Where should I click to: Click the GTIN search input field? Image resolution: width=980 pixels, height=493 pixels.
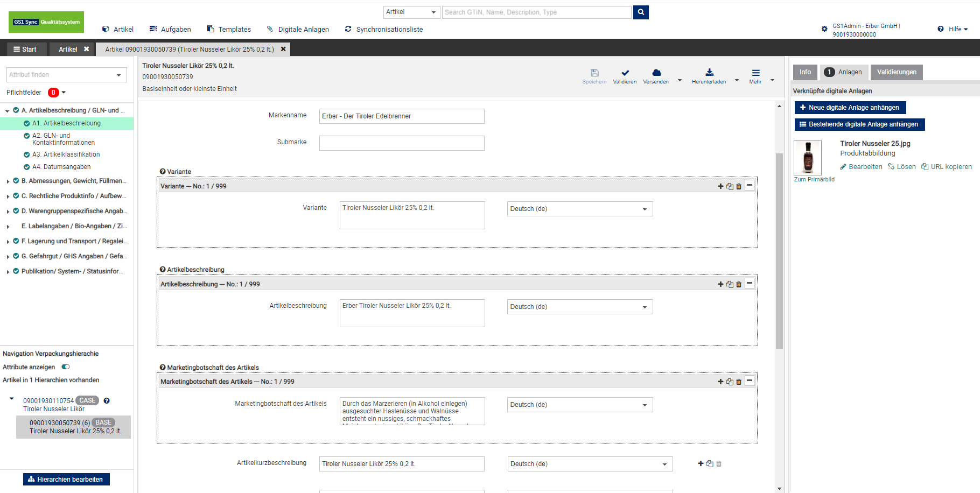point(537,12)
